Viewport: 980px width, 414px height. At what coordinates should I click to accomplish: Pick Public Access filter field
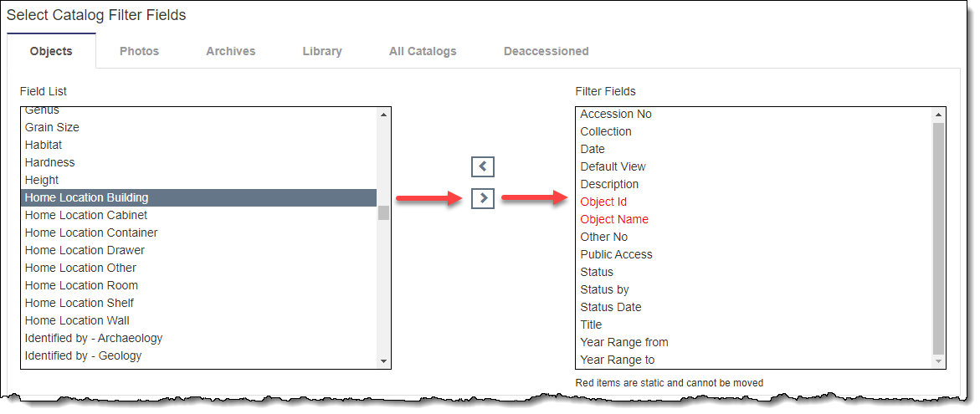point(616,254)
